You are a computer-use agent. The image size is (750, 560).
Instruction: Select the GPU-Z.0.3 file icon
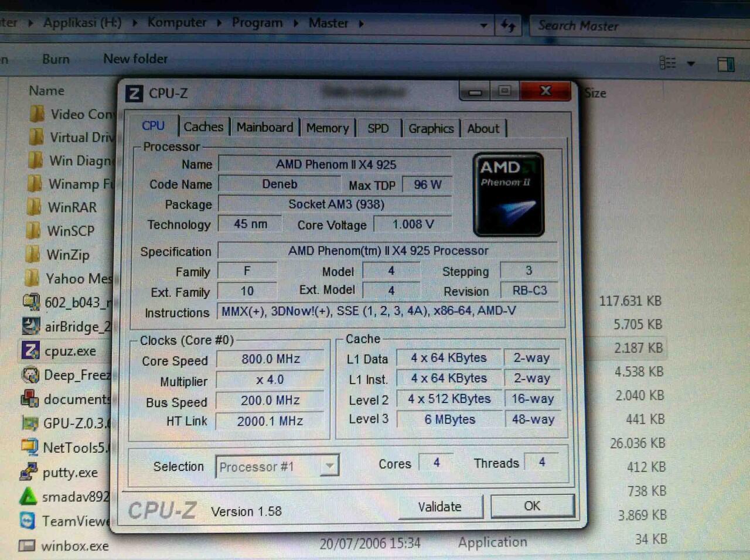29,423
